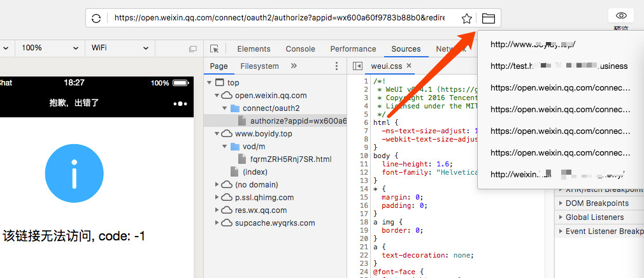
Task: Switch to the Console tab
Action: point(300,49)
